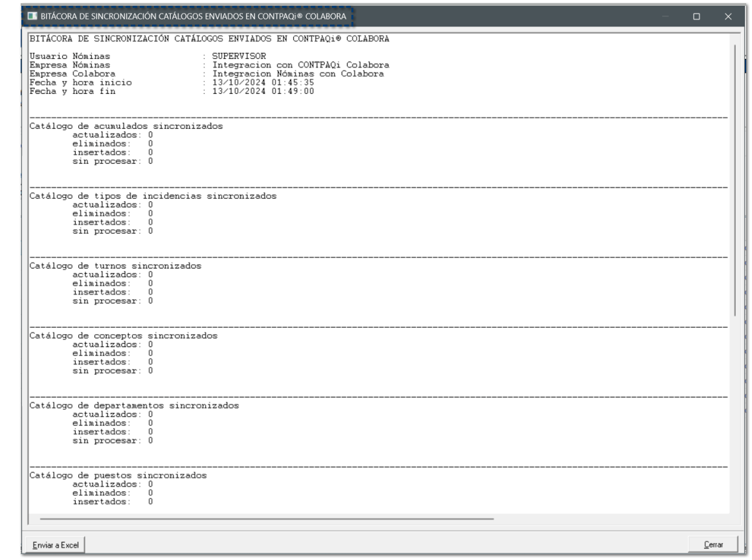
Task: Click the Enviar a Excel button
Action: [x=55, y=544]
